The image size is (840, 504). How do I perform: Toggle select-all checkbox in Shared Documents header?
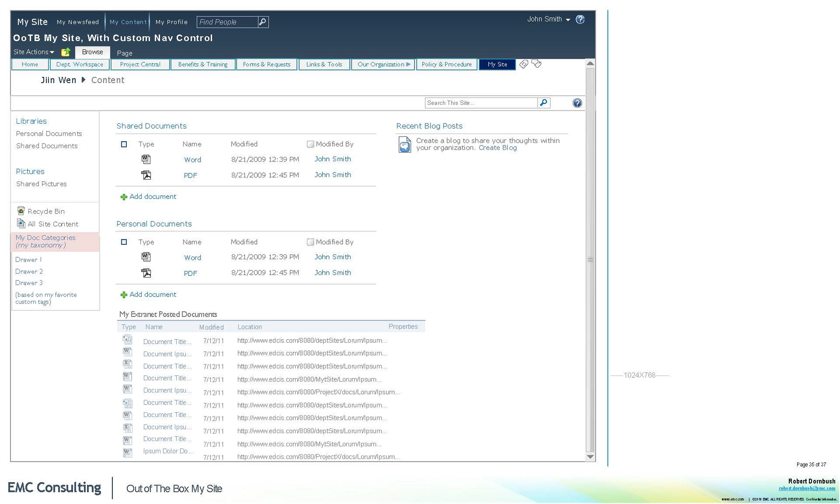pos(124,144)
